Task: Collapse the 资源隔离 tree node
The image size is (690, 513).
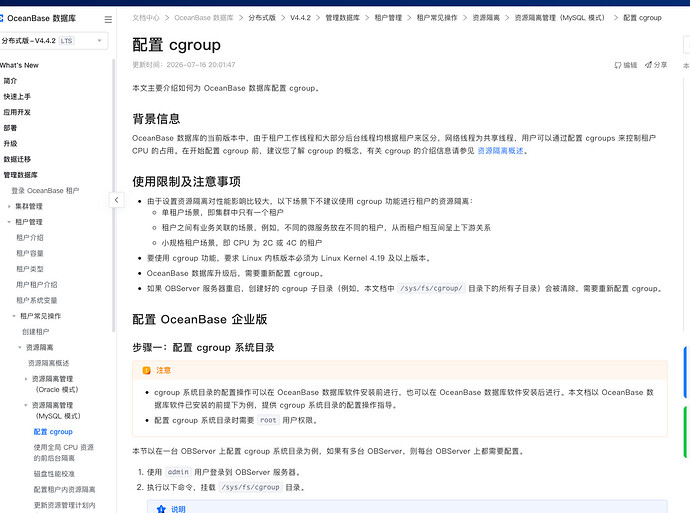Action: click(20, 348)
